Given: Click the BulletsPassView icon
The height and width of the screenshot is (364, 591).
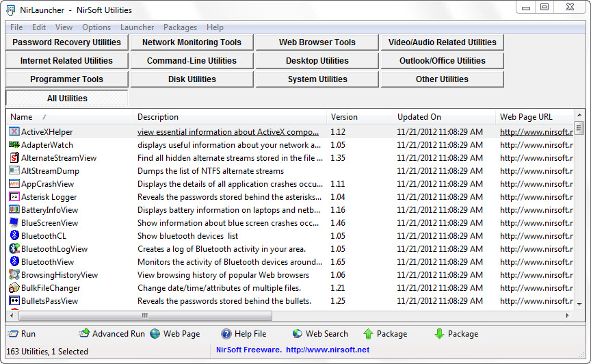Looking at the screenshot, I should [x=14, y=300].
